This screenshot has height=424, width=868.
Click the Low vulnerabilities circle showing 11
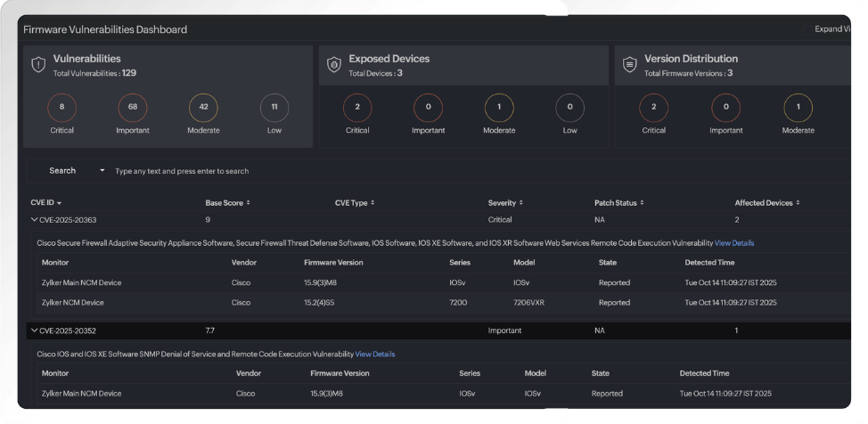pyautogui.click(x=274, y=108)
